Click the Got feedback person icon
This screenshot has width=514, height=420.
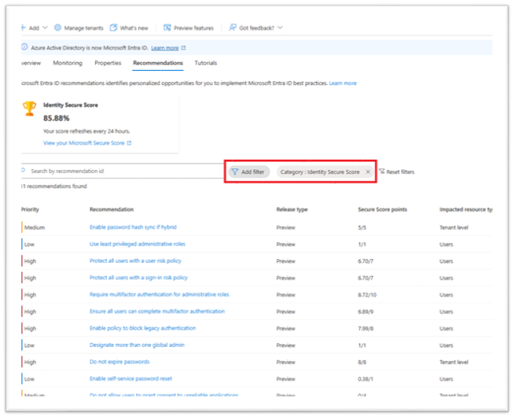click(x=233, y=28)
